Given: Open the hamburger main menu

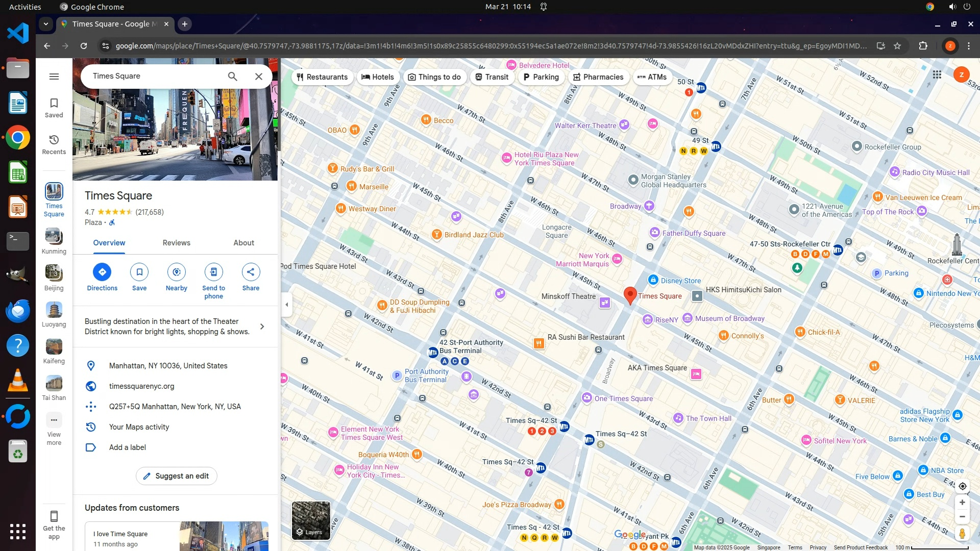Looking at the screenshot, I should 54,77.
